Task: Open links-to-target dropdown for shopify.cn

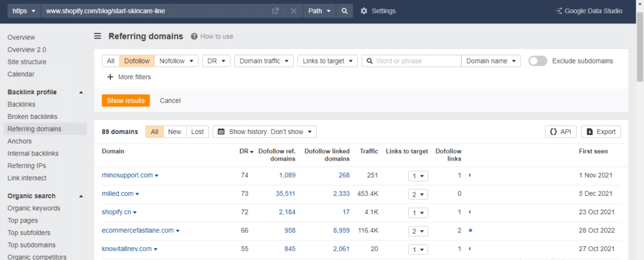Action: pos(418,213)
